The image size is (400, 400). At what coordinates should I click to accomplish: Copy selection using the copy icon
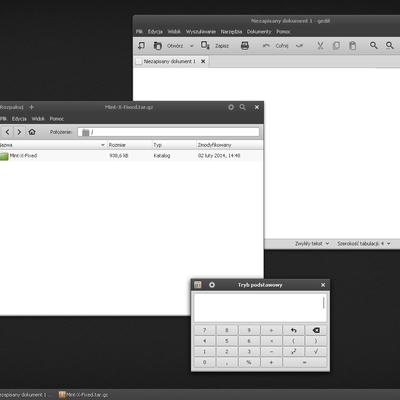pyautogui.click(x=336, y=46)
